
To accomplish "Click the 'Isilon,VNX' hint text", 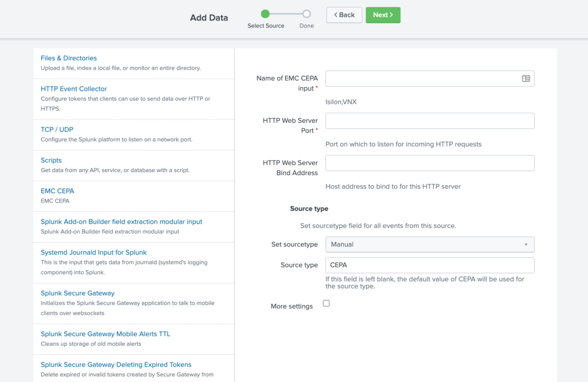I will coord(341,102).
